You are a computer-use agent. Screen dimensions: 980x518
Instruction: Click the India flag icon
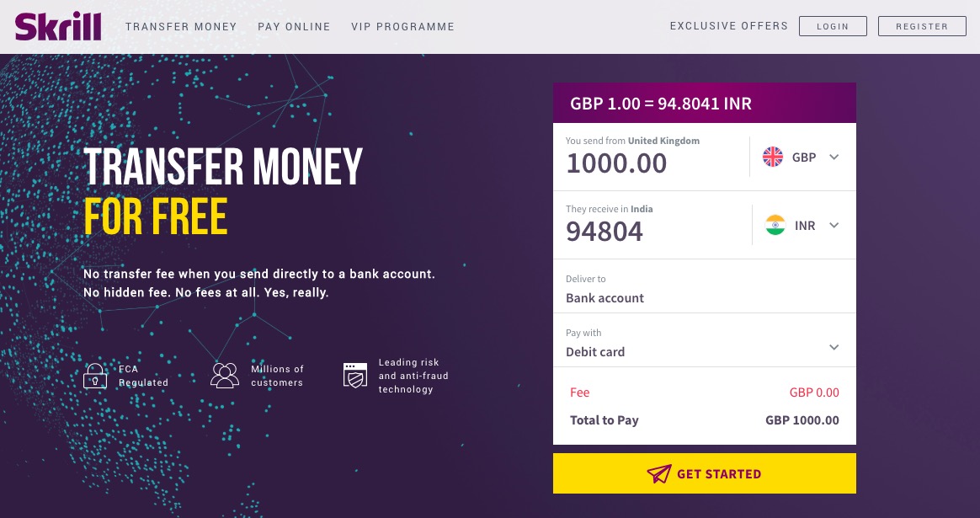click(775, 225)
